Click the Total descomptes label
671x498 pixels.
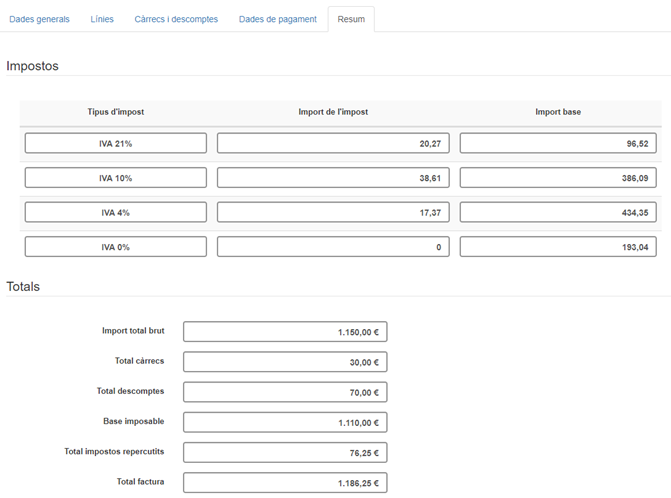tap(131, 391)
